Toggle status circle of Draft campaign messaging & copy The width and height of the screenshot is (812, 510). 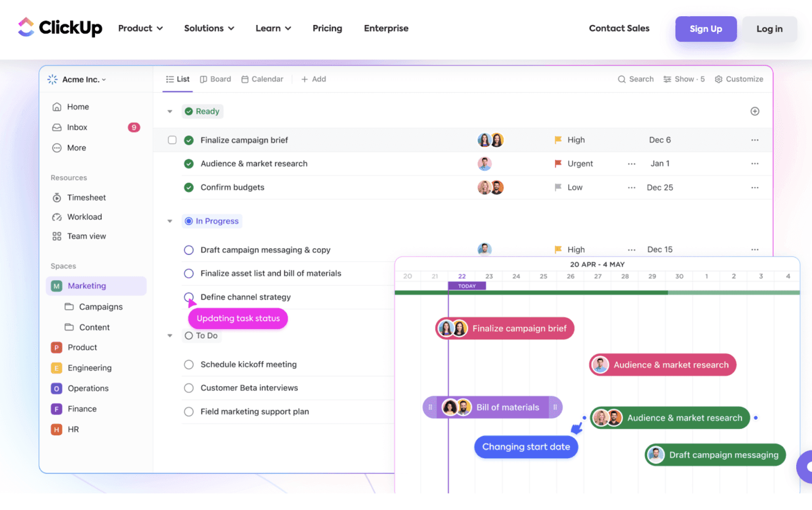(x=189, y=250)
